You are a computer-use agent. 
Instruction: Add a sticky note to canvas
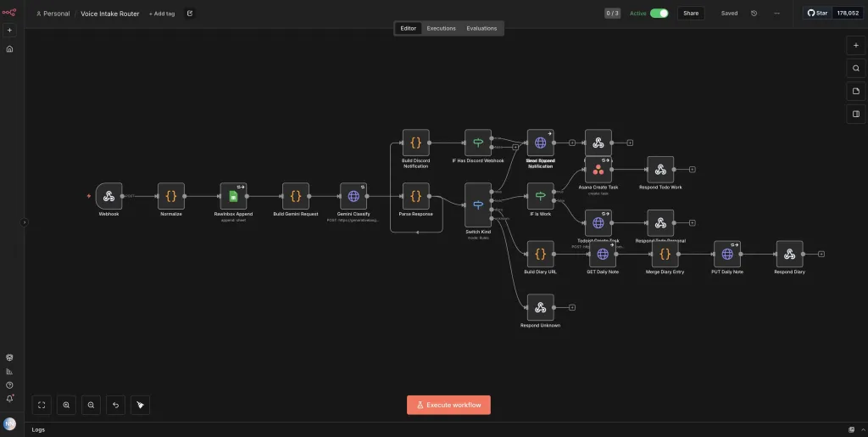tap(855, 91)
